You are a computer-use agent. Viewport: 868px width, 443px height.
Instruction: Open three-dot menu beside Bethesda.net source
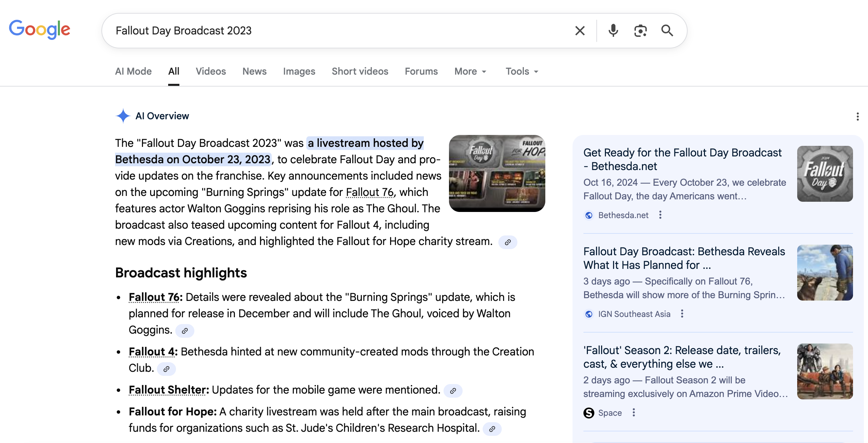coord(660,215)
